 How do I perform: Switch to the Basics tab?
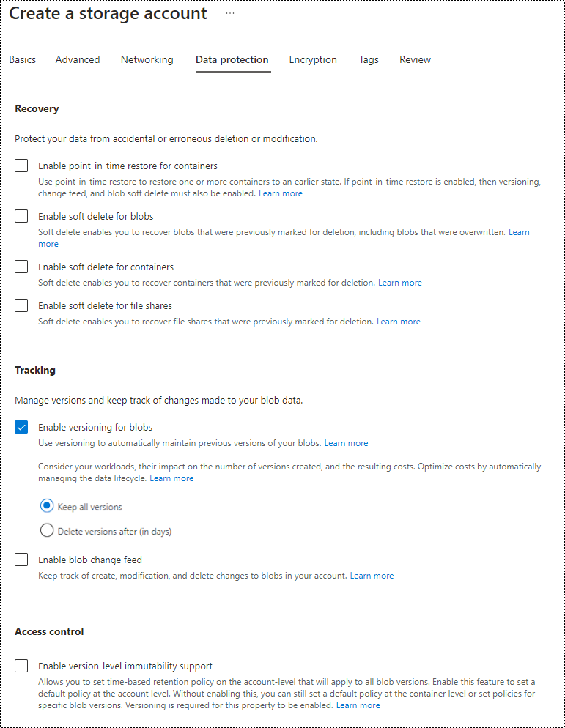point(22,59)
